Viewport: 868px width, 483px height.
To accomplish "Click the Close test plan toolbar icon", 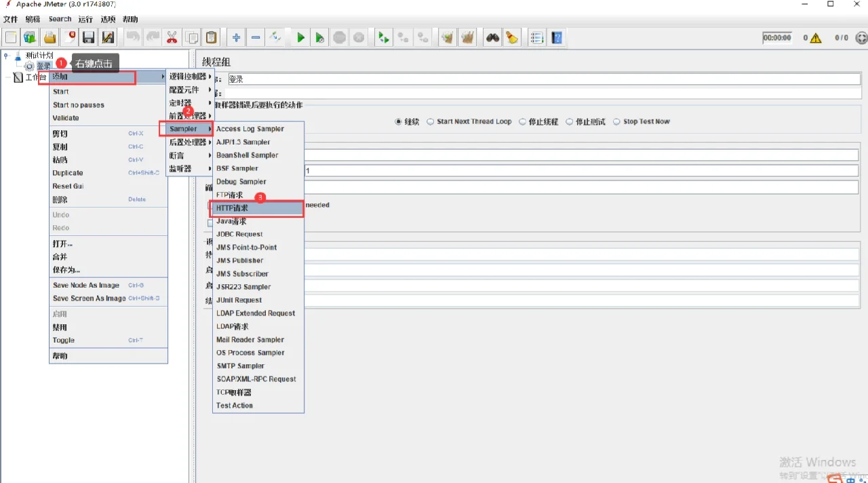I will click(x=69, y=37).
